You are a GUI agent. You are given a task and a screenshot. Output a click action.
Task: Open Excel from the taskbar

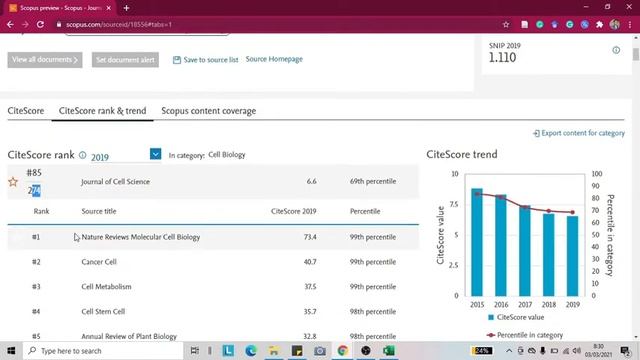click(389, 351)
